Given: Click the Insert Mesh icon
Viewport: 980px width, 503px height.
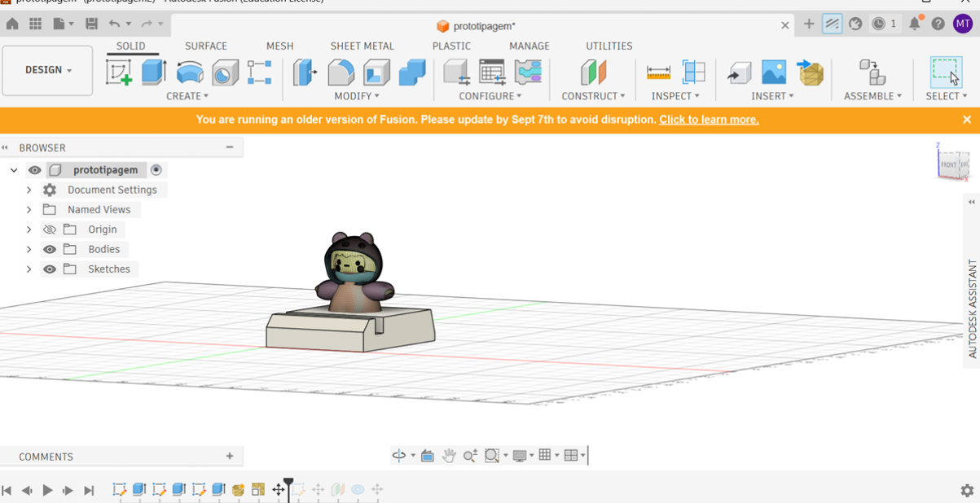Looking at the screenshot, I should coord(810,72).
